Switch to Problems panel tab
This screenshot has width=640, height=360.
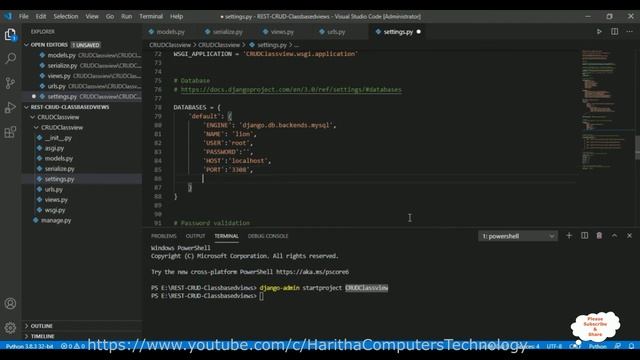click(164, 236)
